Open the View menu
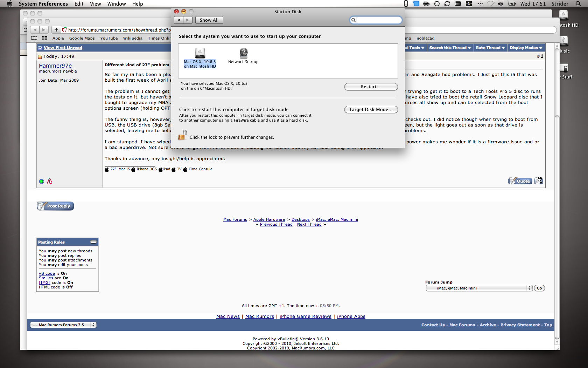This screenshot has height=368, width=588. pos(95,4)
